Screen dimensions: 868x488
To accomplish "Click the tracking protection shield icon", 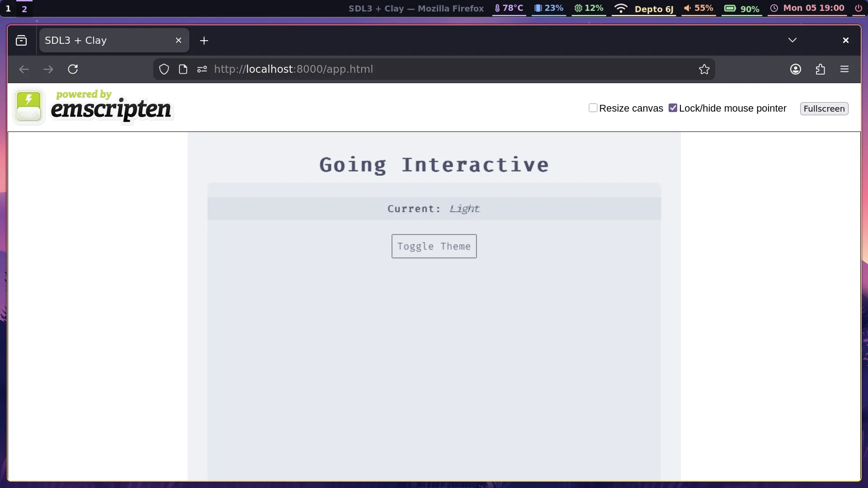I will (164, 69).
